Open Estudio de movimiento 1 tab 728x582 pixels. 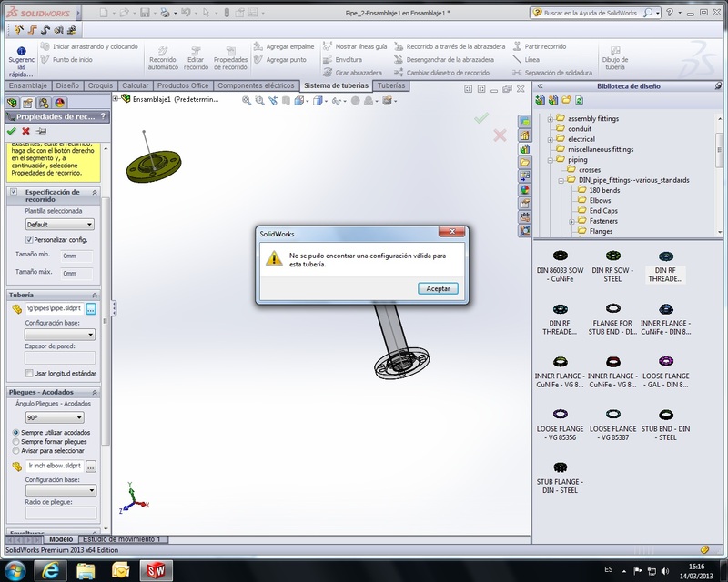(121, 539)
